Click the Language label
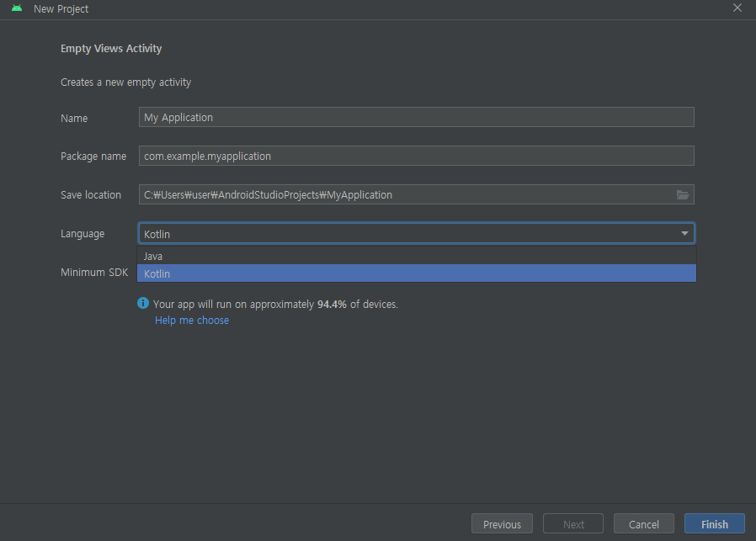This screenshot has width=756, height=541. 83,234
